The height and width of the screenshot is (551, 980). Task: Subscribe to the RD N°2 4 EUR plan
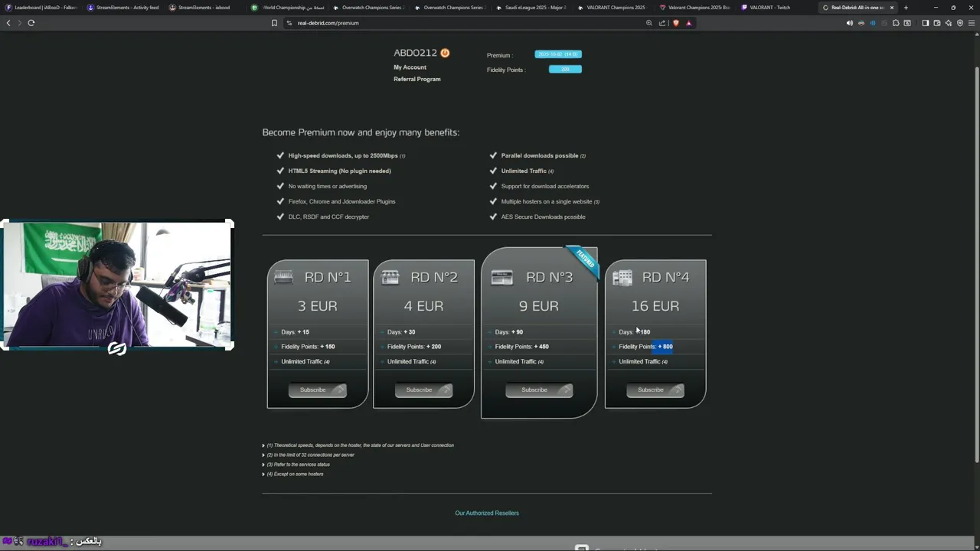coord(423,390)
